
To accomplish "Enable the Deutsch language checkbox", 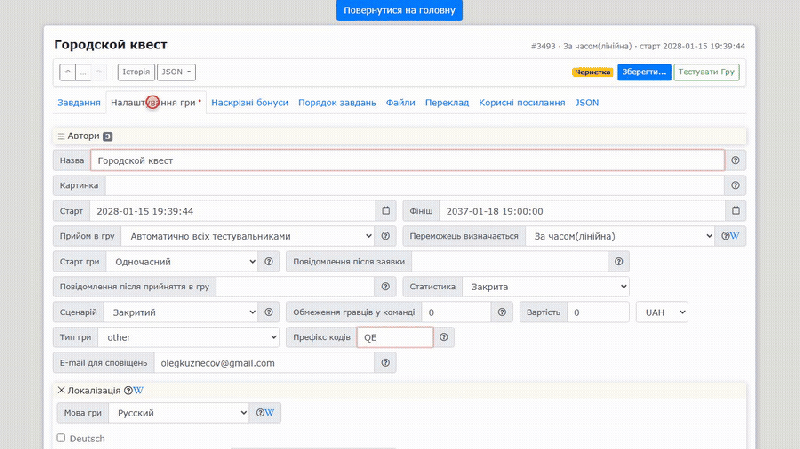I will 61,438.
